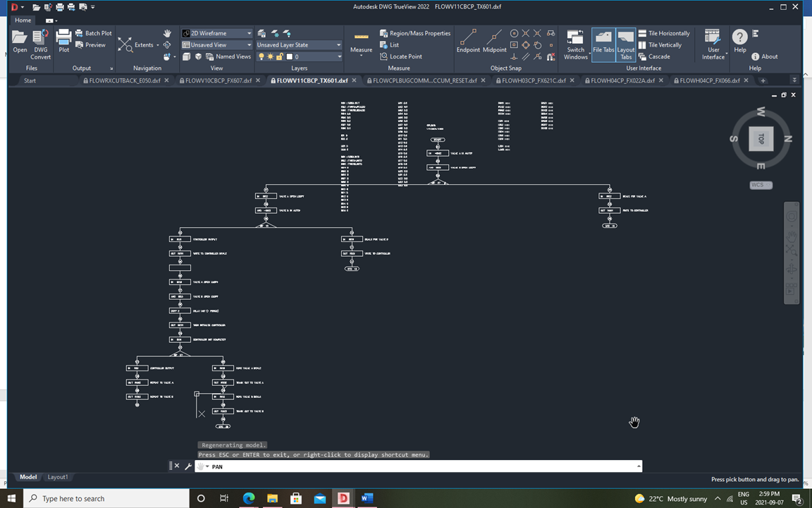Toggle File Tabs display
The width and height of the screenshot is (812, 508).
pyautogui.click(x=603, y=44)
